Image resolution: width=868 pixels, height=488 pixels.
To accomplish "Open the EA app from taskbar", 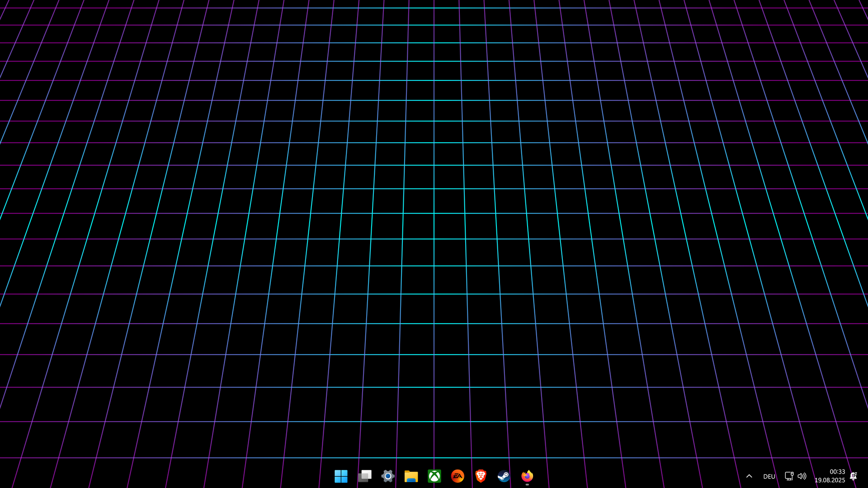I will click(x=458, y=476).
